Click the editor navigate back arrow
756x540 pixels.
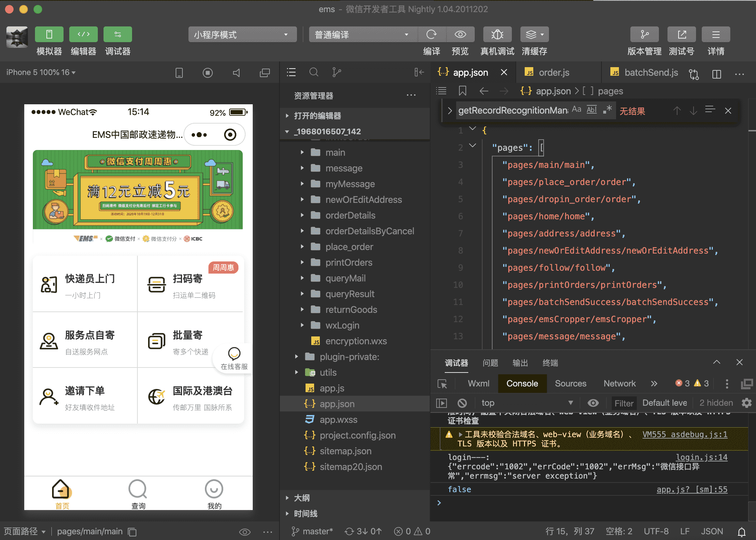(484, 91)
